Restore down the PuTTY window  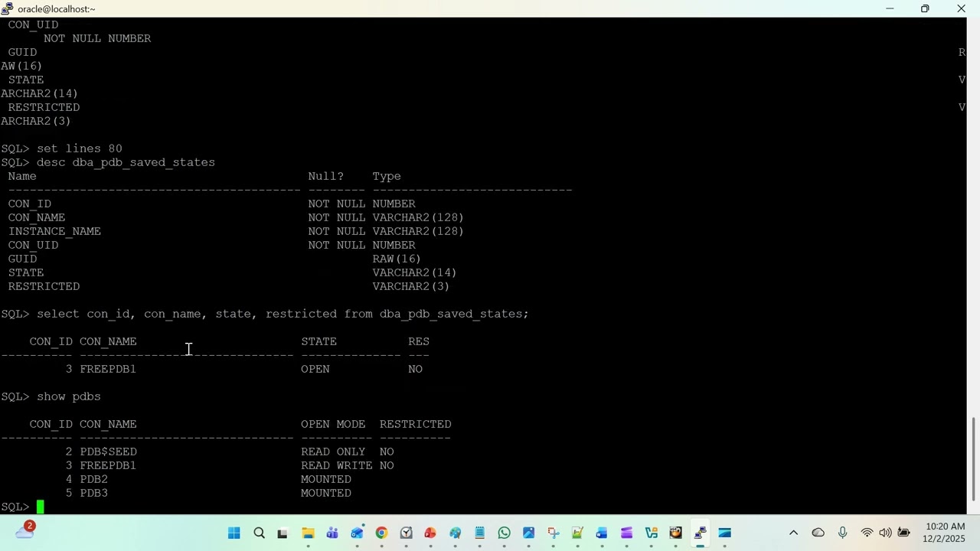925,8
